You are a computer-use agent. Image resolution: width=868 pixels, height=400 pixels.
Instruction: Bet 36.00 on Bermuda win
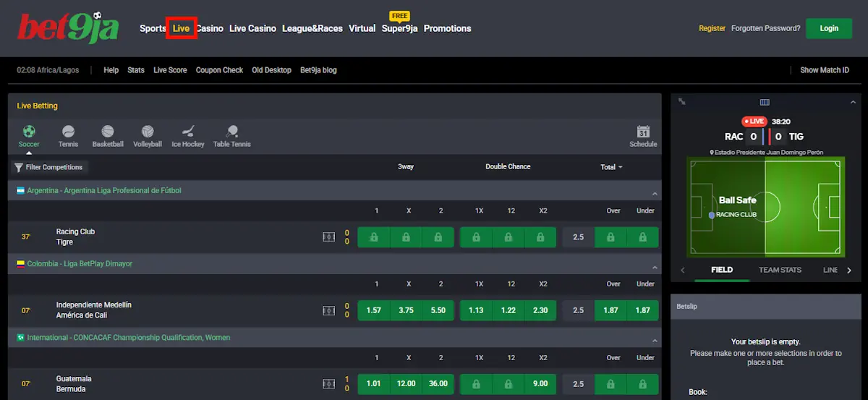438,384
